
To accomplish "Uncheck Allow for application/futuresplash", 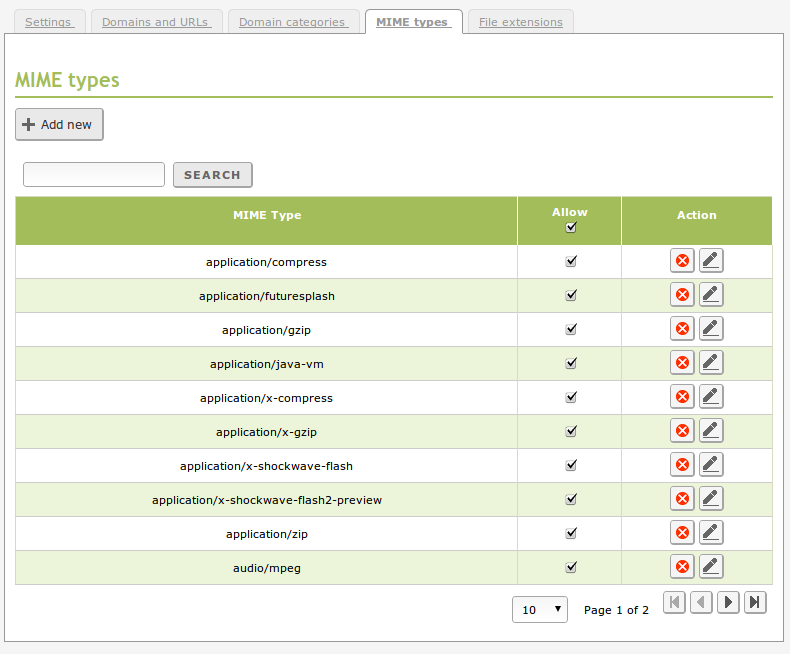I will pyautogui.click(x=571, y=295).
